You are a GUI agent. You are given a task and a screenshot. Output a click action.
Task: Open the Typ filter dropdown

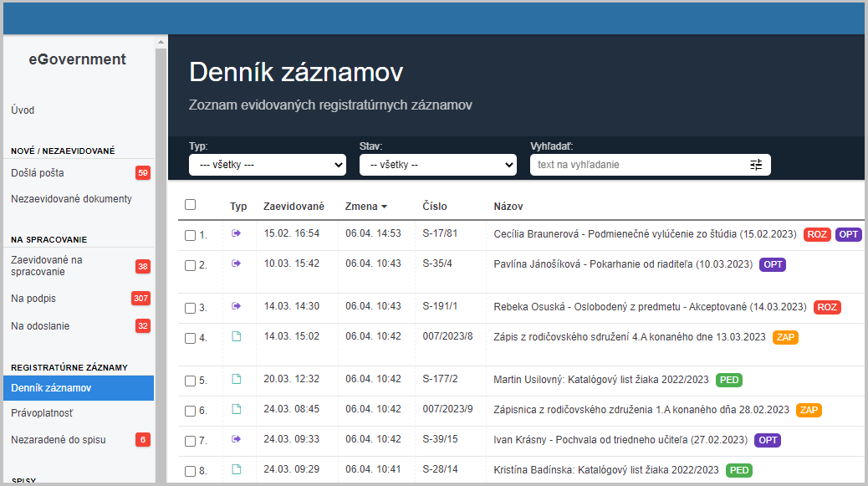coord(268,165)
